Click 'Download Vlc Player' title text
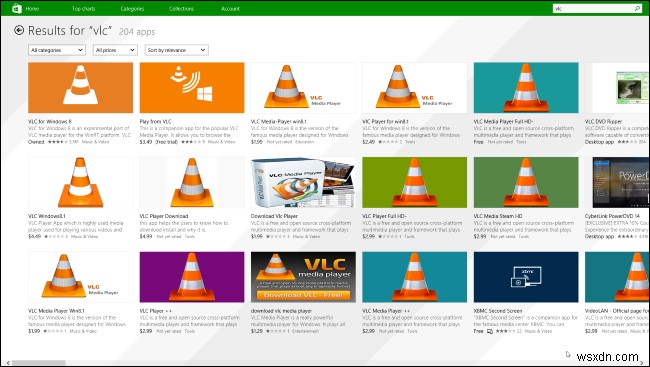Screen dimensions: 650x367 point(274,216)
